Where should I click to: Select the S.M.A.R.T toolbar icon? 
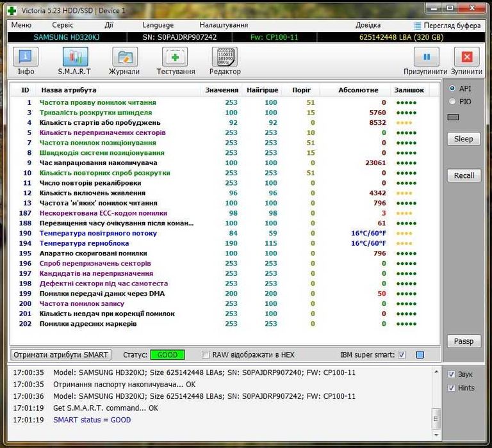point(76,57)
